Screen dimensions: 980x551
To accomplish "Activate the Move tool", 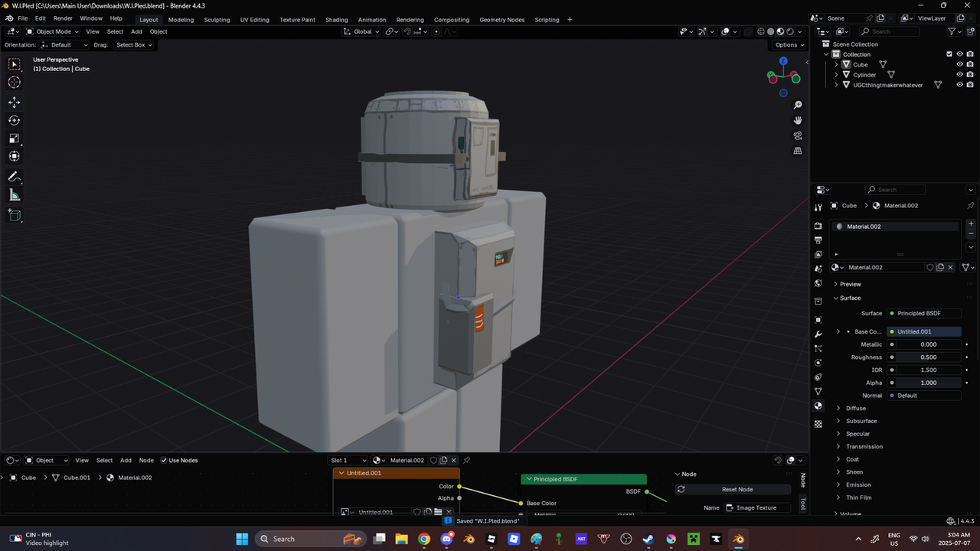I will (14, 102).
